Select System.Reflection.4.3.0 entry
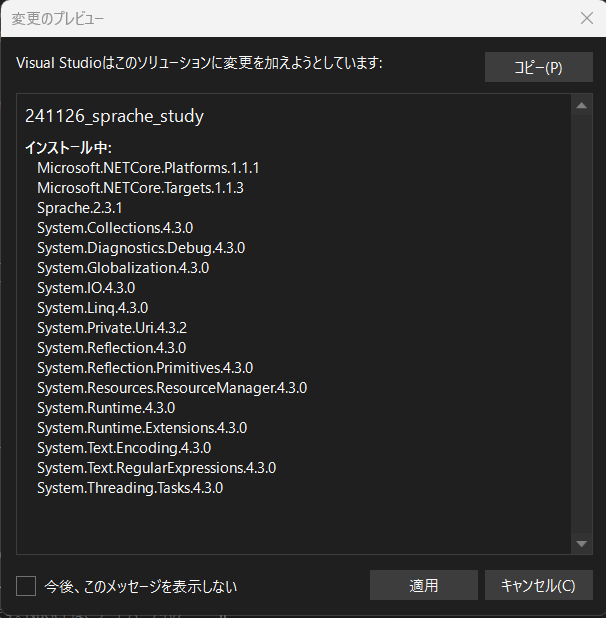 (x=112, y=348)
